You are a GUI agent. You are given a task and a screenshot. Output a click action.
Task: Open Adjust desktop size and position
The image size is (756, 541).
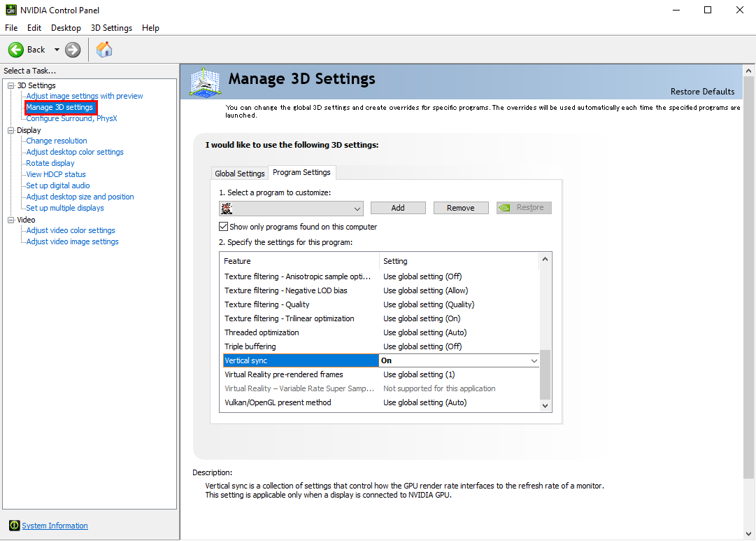pos(80,197)
